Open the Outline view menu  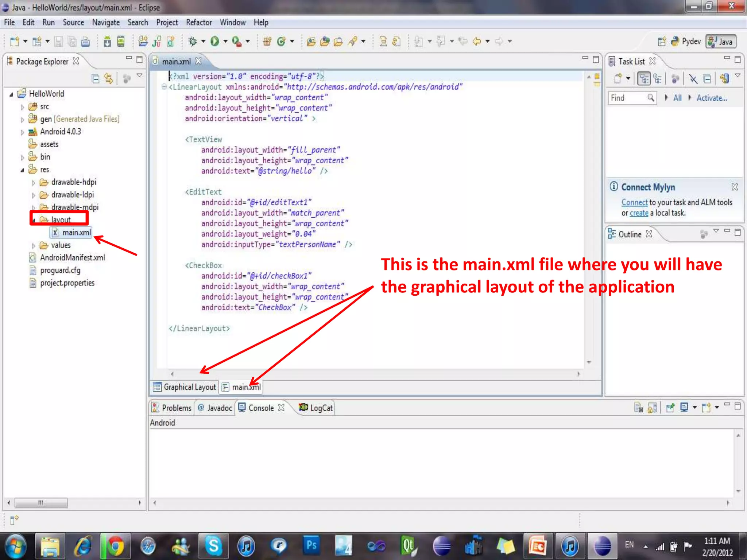click(716, 231)
